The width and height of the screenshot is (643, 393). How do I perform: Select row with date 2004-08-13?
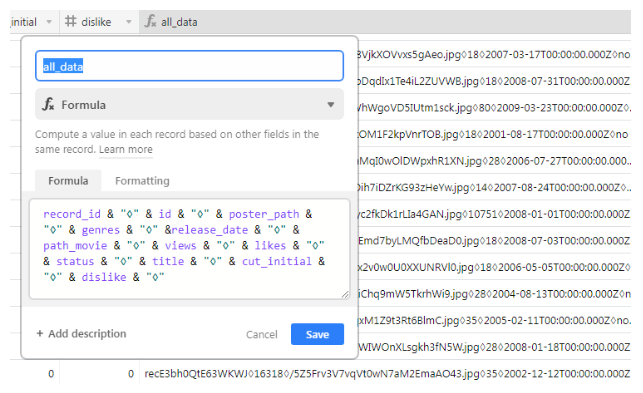(x=494, y=294)
